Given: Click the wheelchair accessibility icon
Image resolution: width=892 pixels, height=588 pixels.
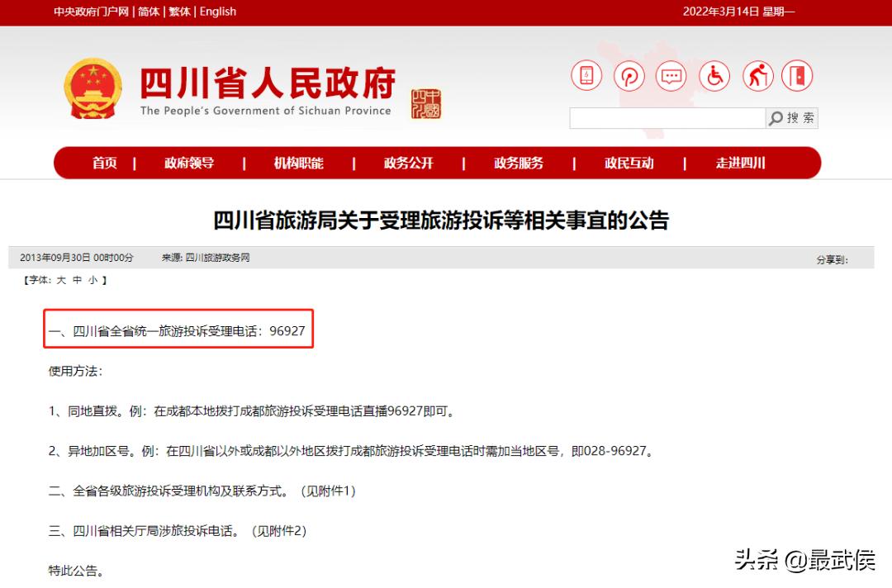Looking at the screenshot, I should pos(714,75).
